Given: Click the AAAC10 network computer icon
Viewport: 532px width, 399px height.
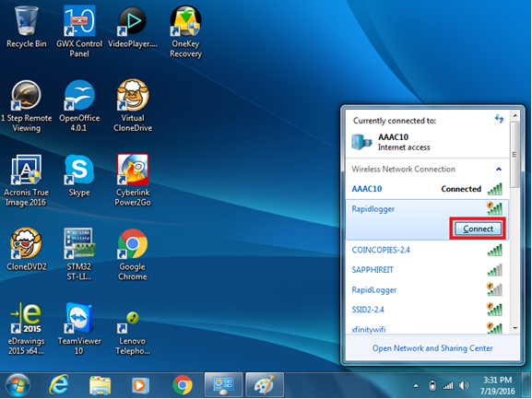Looking at the screenshot, I should tap(361, 142).
